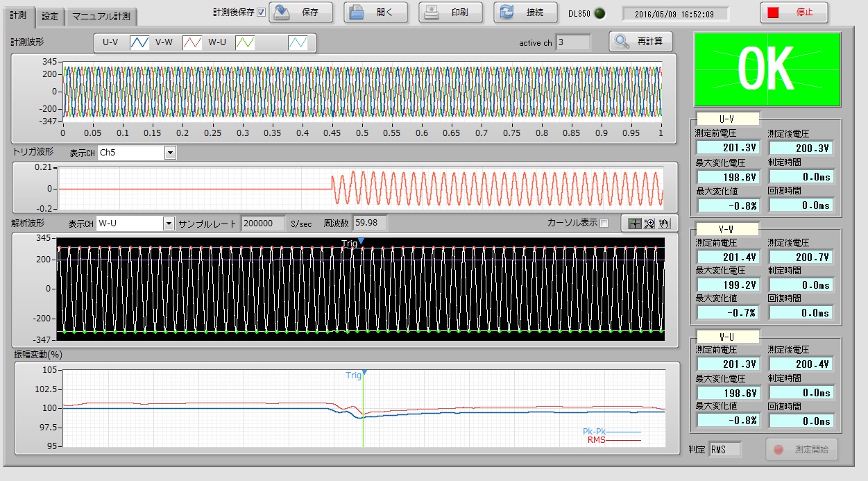The width and height of the screenshot is (868, 481).
Task: Click the active ch input field
Action: point(573,42)
